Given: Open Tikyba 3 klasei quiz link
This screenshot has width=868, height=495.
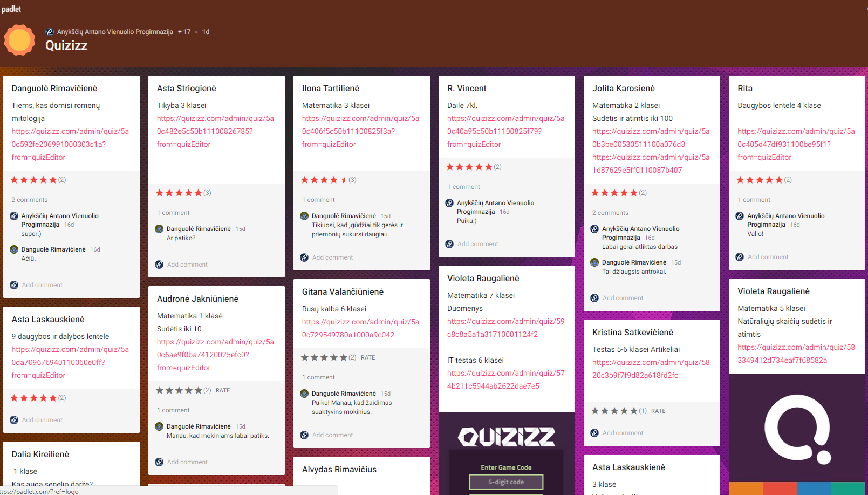Looking at the screenshot, I should tap(215, 131).
